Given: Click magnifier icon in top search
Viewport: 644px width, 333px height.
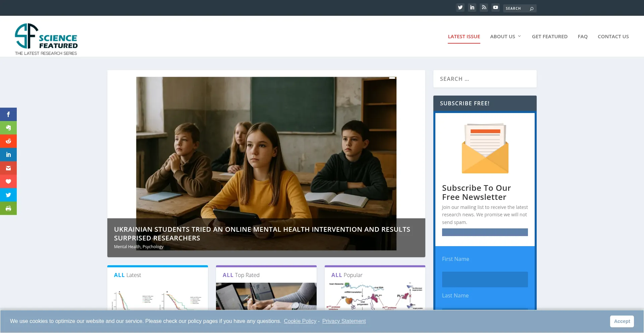Looking at the screenshot, I should tap(532, 9).
